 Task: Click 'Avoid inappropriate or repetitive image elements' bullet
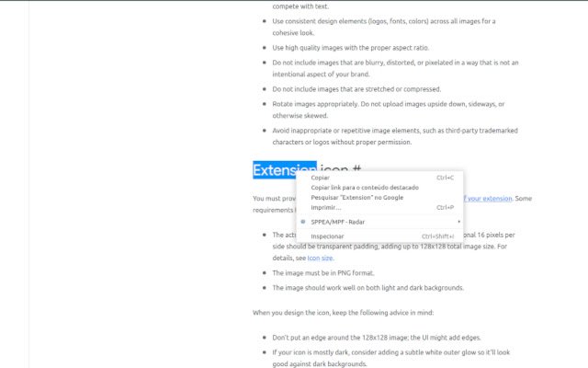395,136
